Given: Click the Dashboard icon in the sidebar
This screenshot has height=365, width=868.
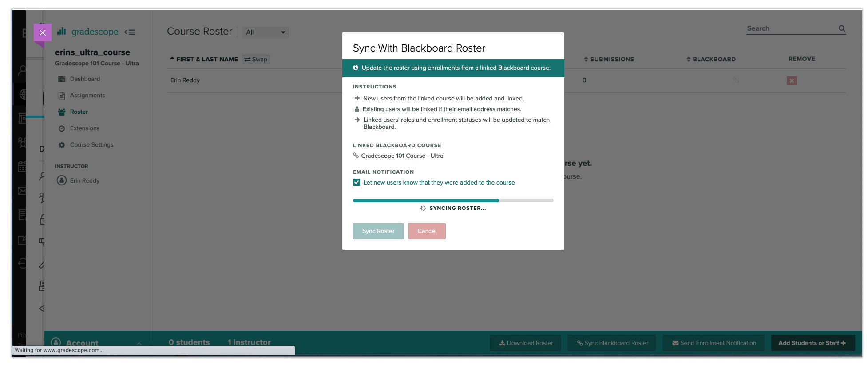Looking at the screenshot, I should pos(62,79).
